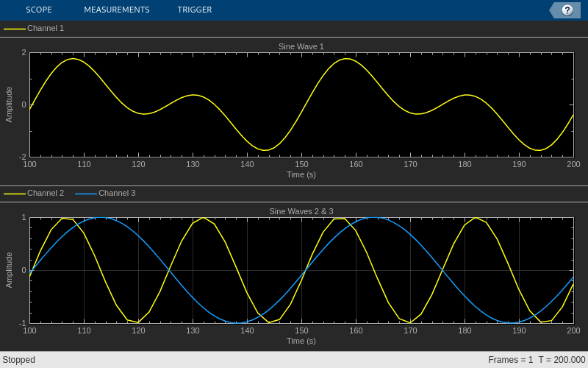This screenshot has width=588, height=368.
Task: Toggle Channel 3 legend entry
Action: click(105, 193)
